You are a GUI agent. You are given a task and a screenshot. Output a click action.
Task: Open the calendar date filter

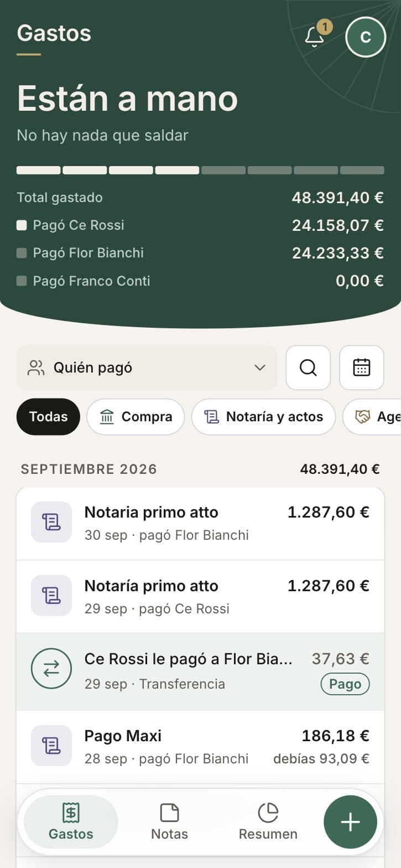pyautogui.click(x=362, y=368)
